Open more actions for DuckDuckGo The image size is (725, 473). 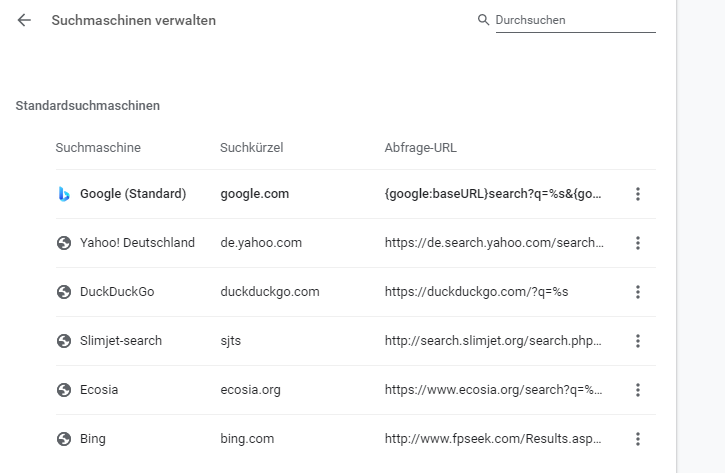(638, 292)
